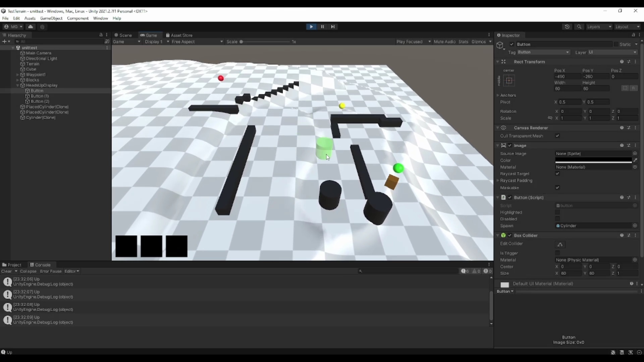Click the Step frame button
The height and width of the screenshot is (362, 644).
[333, 26]
